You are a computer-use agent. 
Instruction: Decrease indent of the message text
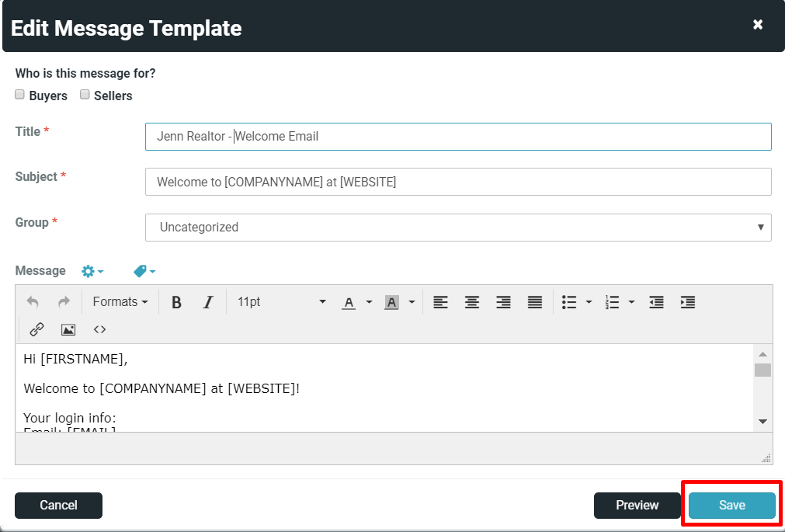click(x=656, y=301)
